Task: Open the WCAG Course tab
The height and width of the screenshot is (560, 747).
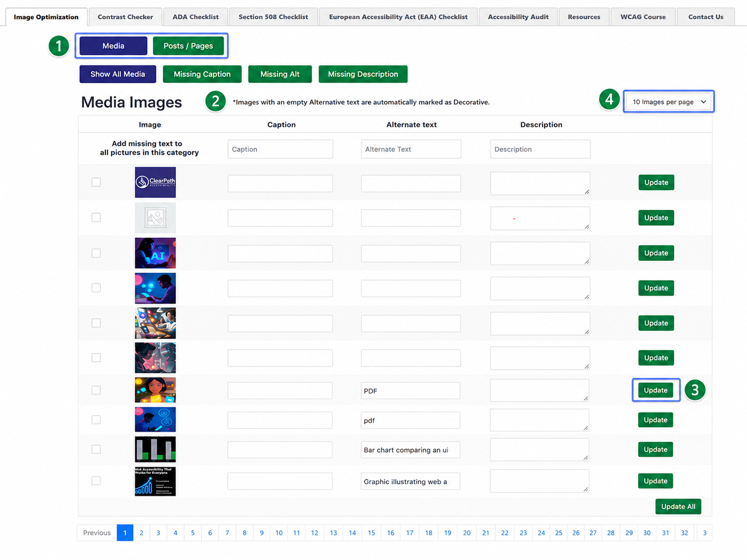Action: [x=643, y=17]
